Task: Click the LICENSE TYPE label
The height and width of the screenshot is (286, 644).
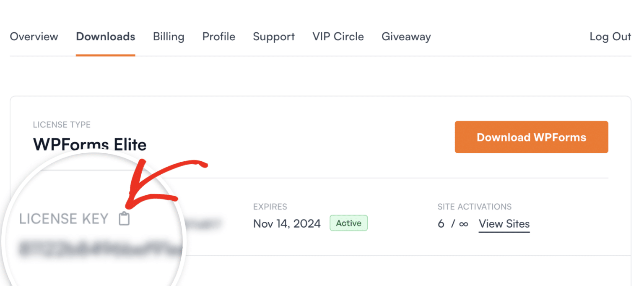Action: click(x=62, y=125)
